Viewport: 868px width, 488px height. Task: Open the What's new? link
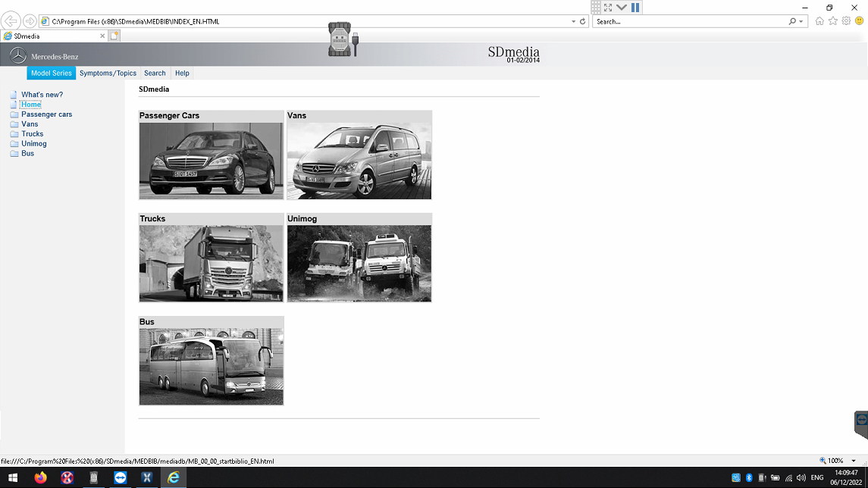click(x=42, y=95)
